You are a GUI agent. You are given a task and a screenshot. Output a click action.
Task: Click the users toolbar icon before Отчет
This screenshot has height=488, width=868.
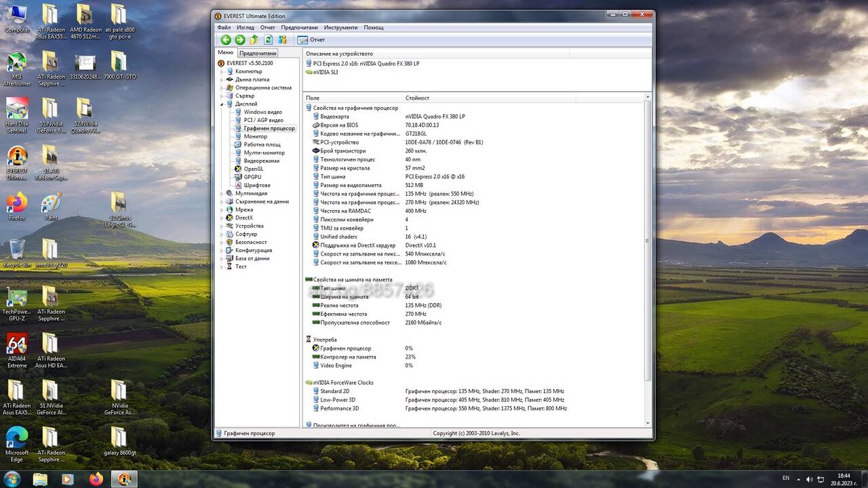click(282, 40)
